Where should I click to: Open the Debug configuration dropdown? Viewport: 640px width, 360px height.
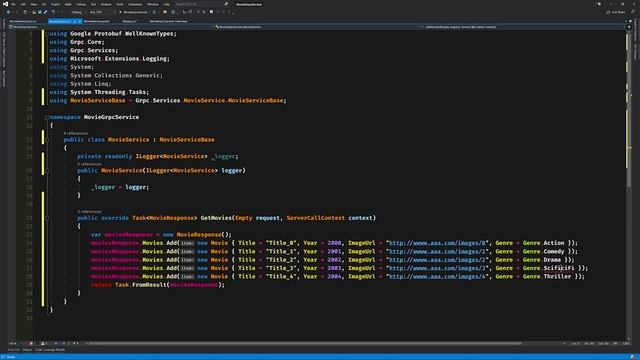[78, 12]
